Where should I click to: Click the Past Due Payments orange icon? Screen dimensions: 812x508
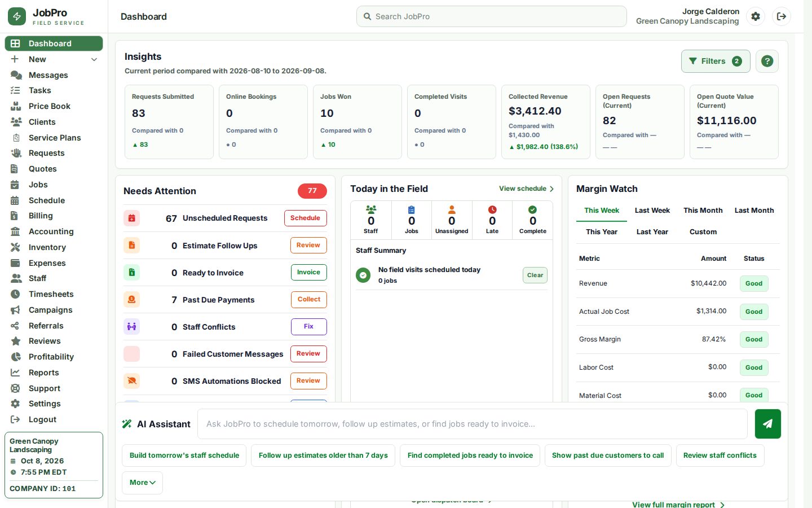click(x=131, y=300)
